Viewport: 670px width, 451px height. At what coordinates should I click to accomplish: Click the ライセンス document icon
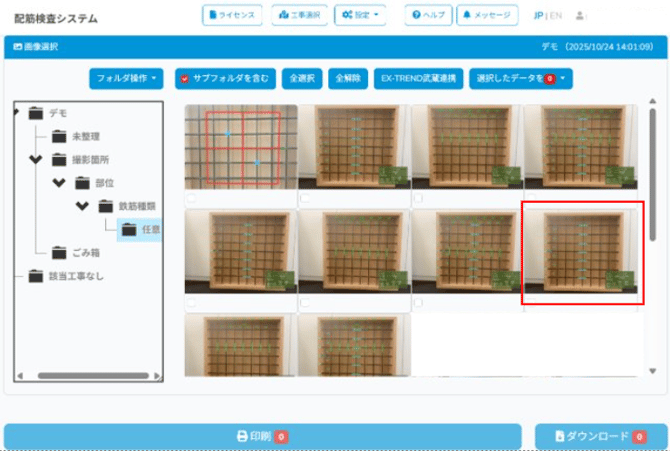[213, 16]
